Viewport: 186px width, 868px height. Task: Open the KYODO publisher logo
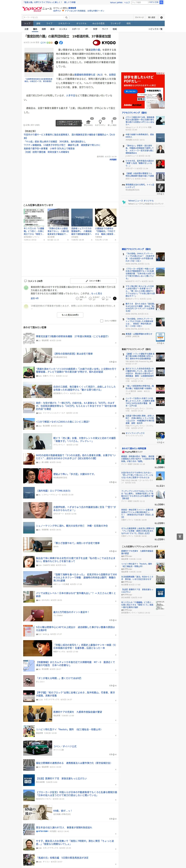104,43
